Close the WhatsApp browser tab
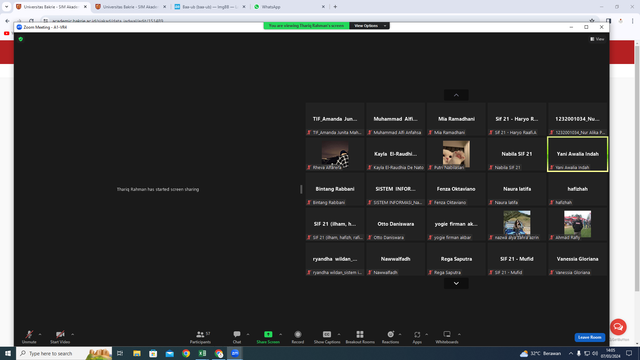Viewport: 640px width, 360px height. (x=323, y=7)
